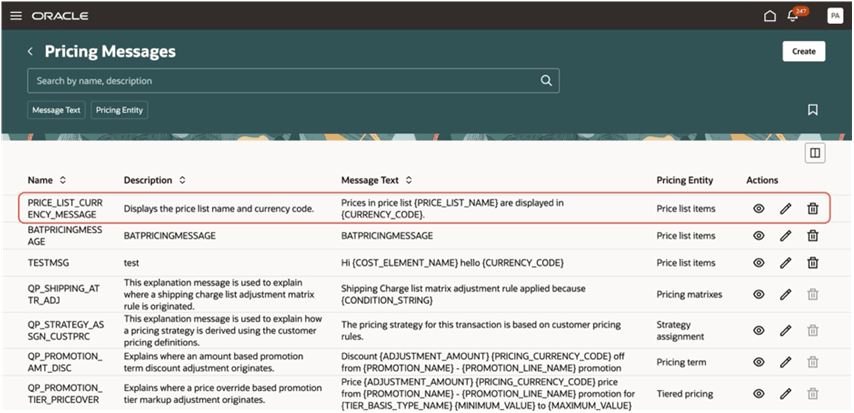854x413 pixels.
Task: Click the Create button
Action: (x=804, y=51)
